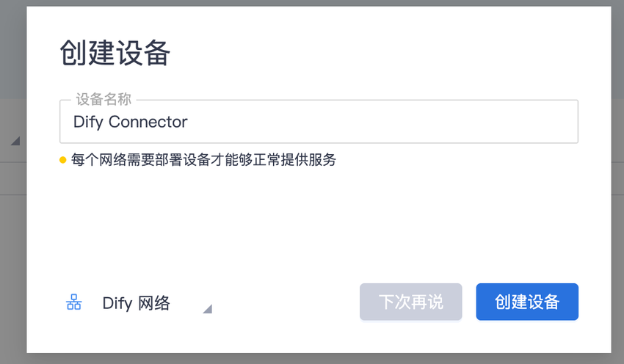624x364 pixels.
Task: Open the Dify 网络 network selector label
Action: (136, 303)
